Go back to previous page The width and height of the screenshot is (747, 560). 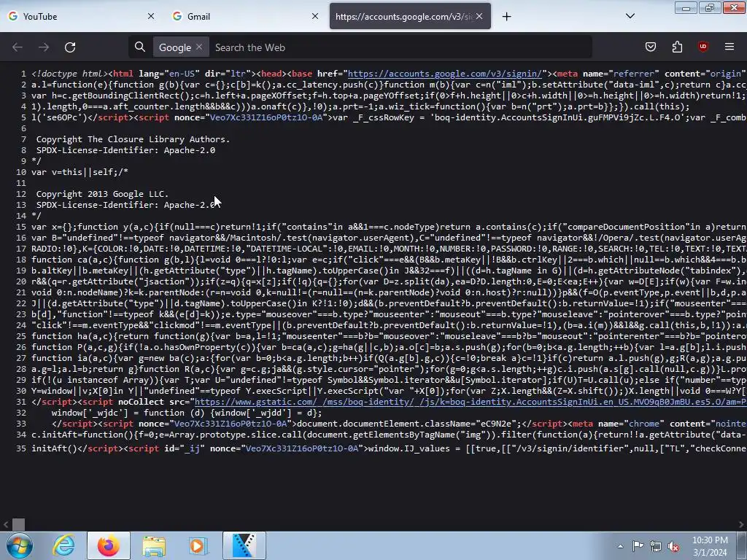pyautogui.click(x=18, y=47)
